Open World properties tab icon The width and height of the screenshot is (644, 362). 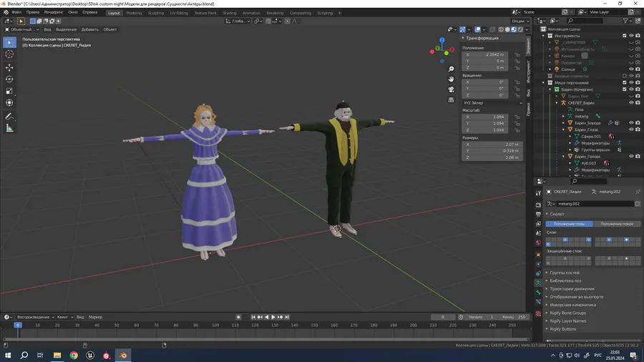(538, 243)
